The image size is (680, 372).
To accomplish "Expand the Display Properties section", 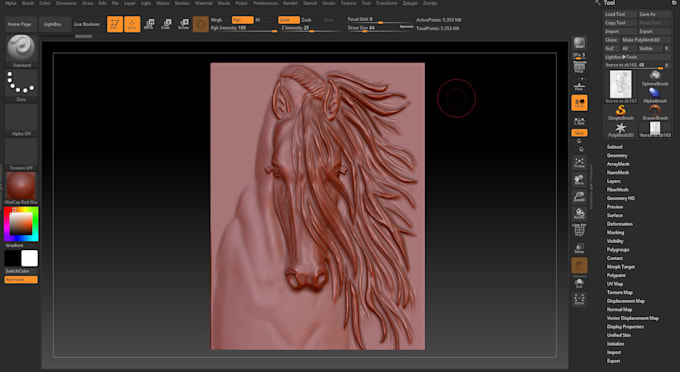I will coord(625,326).
